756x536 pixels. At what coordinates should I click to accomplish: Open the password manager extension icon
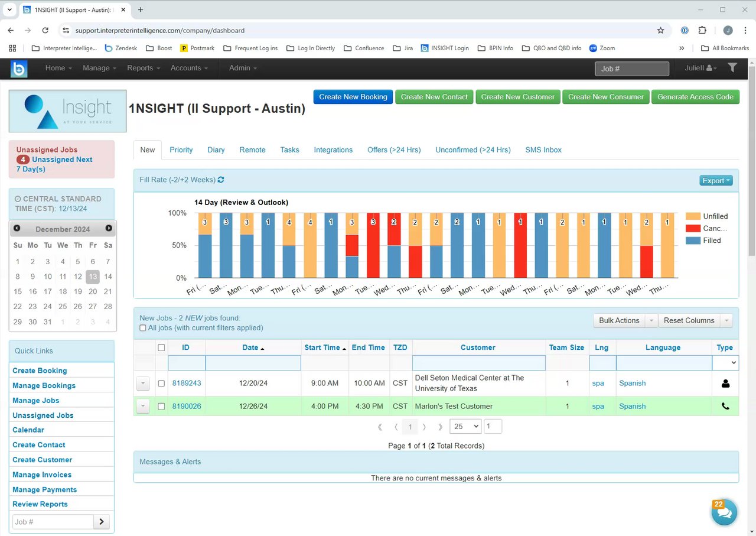[x=685, y=30]
